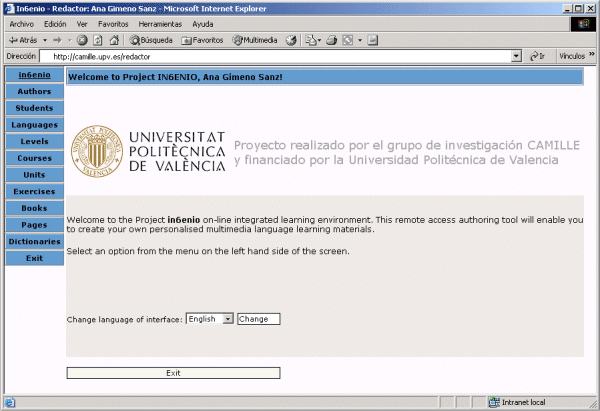Image resolution: width=600 pixels, height=411 pixels.
Task: Click the Print icon
Action: point(331,40)
